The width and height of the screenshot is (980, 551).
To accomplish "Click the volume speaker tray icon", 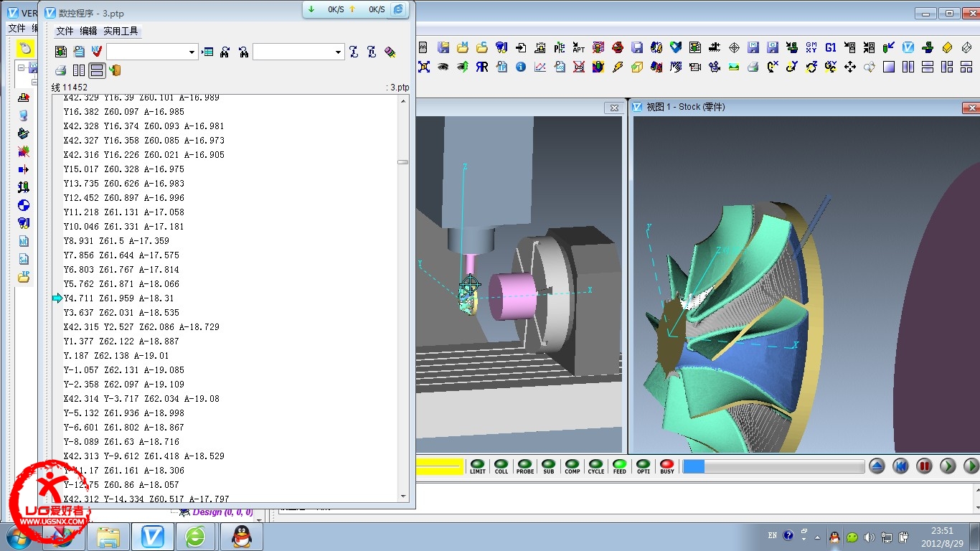I will [870, 537].
